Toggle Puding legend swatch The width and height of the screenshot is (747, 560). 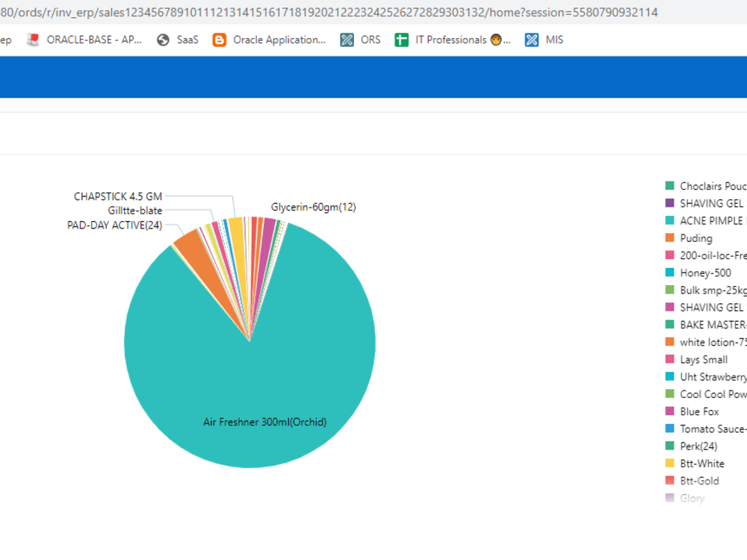[x=670, y=237]
